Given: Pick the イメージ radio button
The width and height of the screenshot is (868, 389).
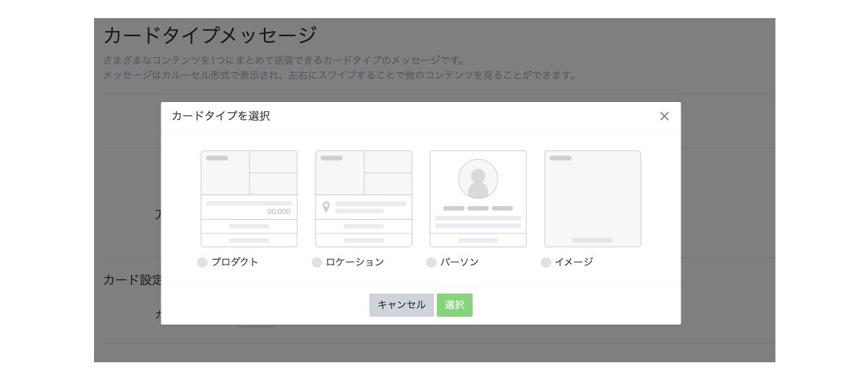Looking at the screenshot, I should coord(545,262).
